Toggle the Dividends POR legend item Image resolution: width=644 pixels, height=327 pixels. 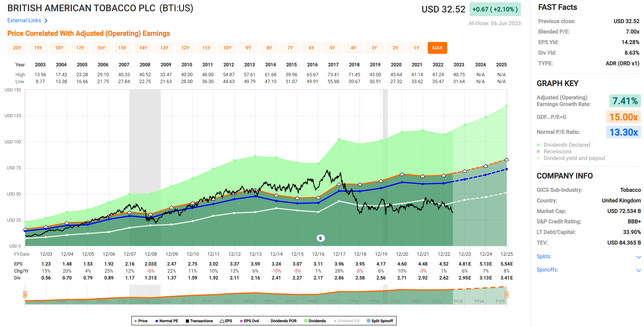pyautogui.click(x=281, y=321)
